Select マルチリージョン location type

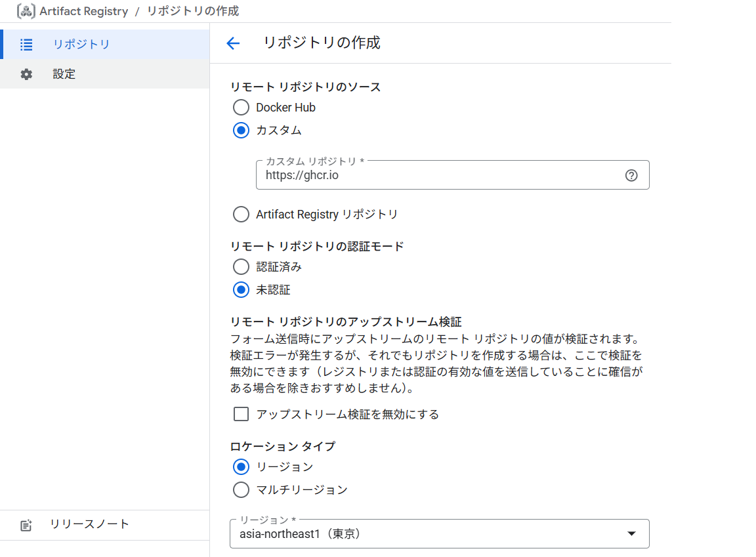241,489
